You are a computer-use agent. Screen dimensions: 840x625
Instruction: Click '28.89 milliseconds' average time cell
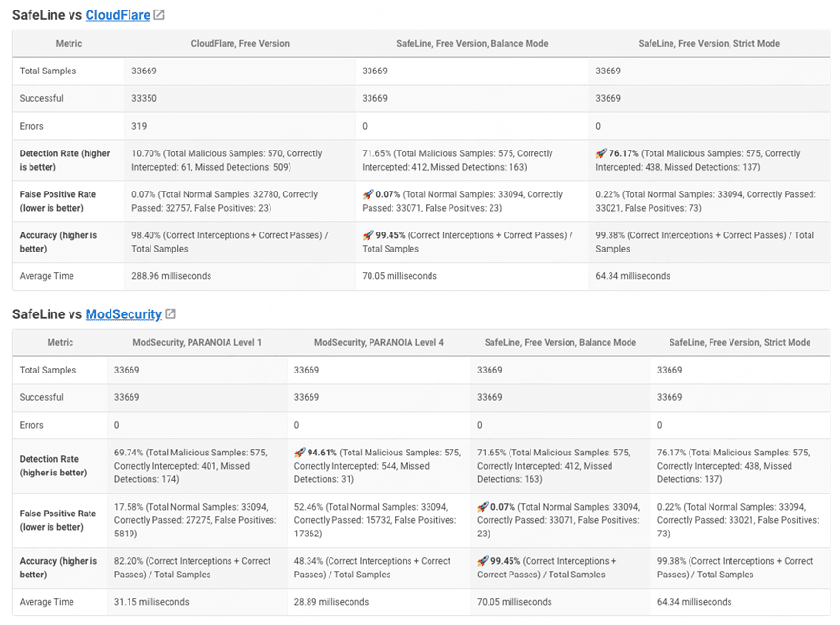(x=331, y=602)
